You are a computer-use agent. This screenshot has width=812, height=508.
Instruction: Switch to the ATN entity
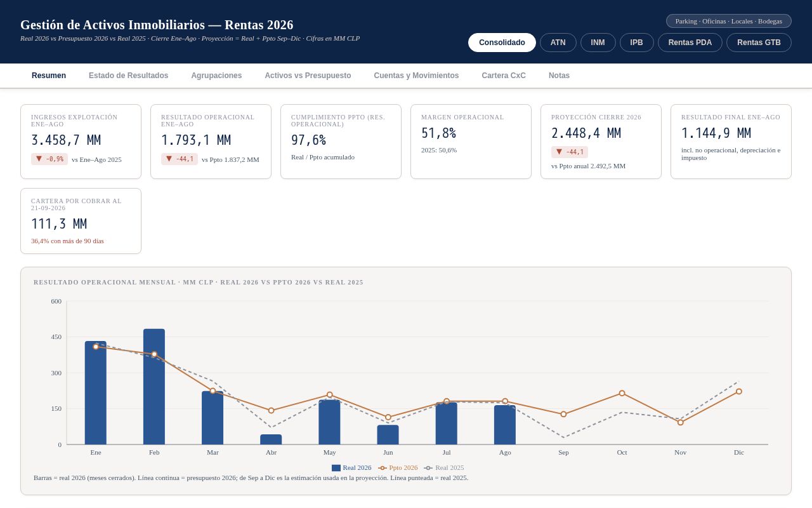[x=558, y=43]
